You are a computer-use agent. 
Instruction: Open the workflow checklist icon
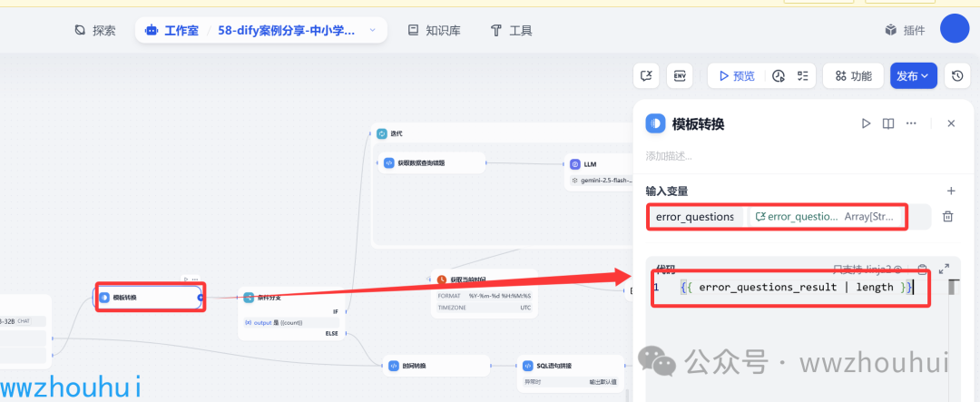[803, 75]
